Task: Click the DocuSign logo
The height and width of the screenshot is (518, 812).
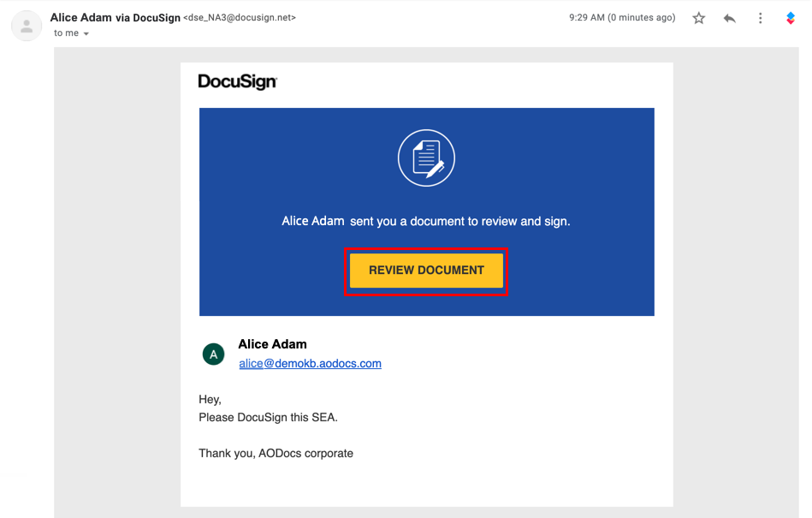Action: (x=238, y=81)
